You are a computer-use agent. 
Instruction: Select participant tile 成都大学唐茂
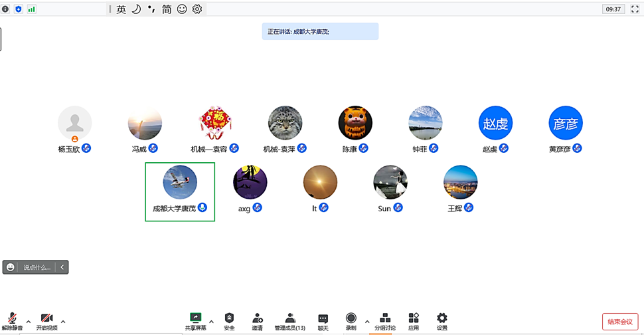180,191
